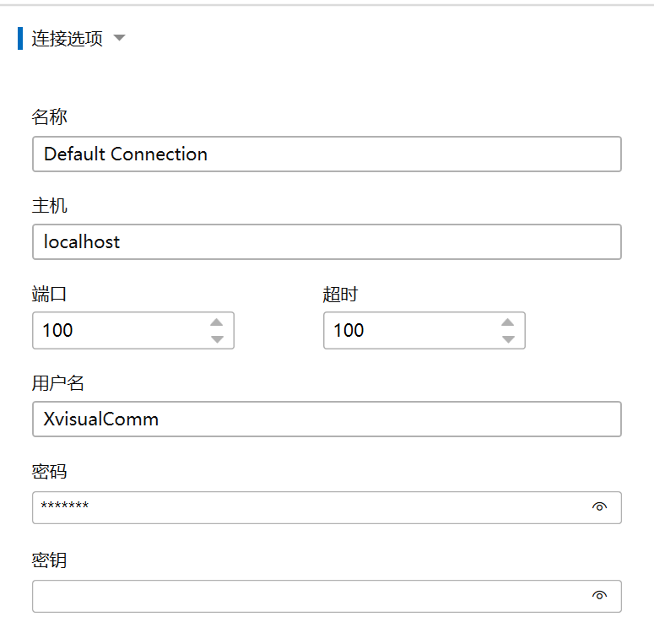
Task: Click the 密码 label text
Action: point(49,472)
